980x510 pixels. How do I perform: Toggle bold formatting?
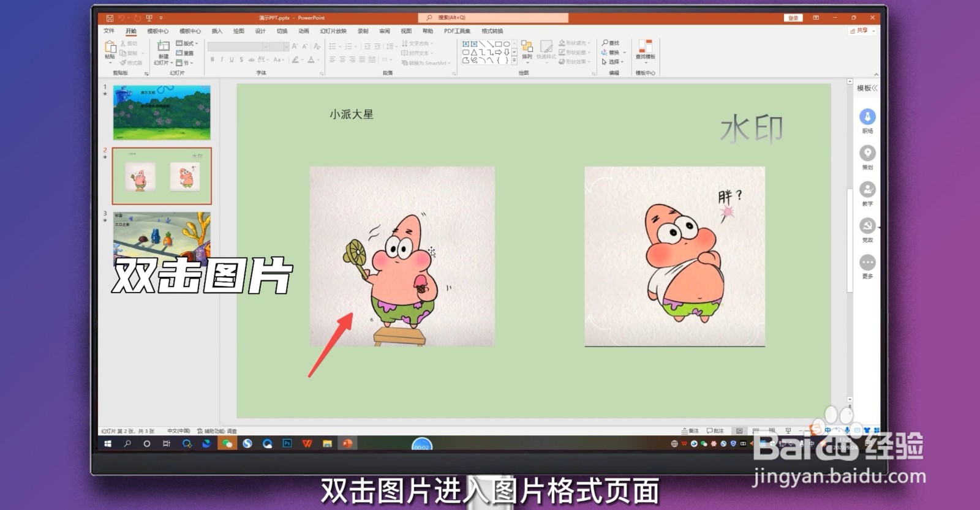click(x=213, y=59)
